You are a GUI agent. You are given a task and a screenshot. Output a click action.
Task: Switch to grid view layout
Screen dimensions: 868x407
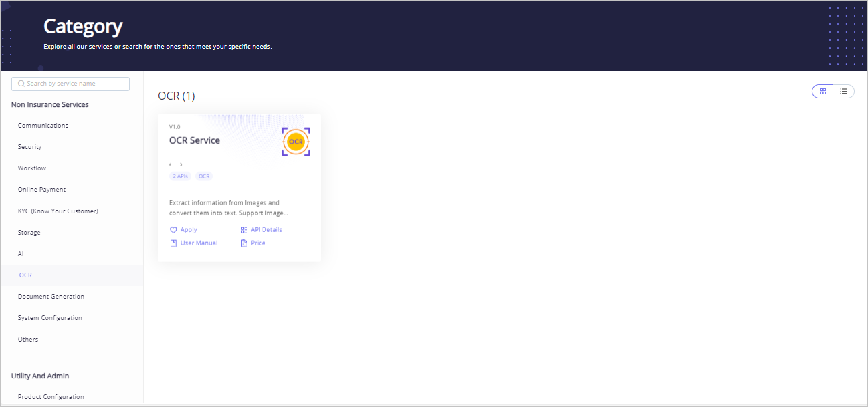click(823, 91)
